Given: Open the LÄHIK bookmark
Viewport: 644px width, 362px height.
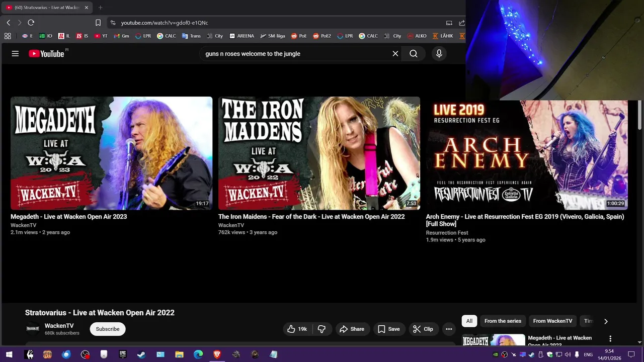Looking at the screenshot, I should [443, 36].
